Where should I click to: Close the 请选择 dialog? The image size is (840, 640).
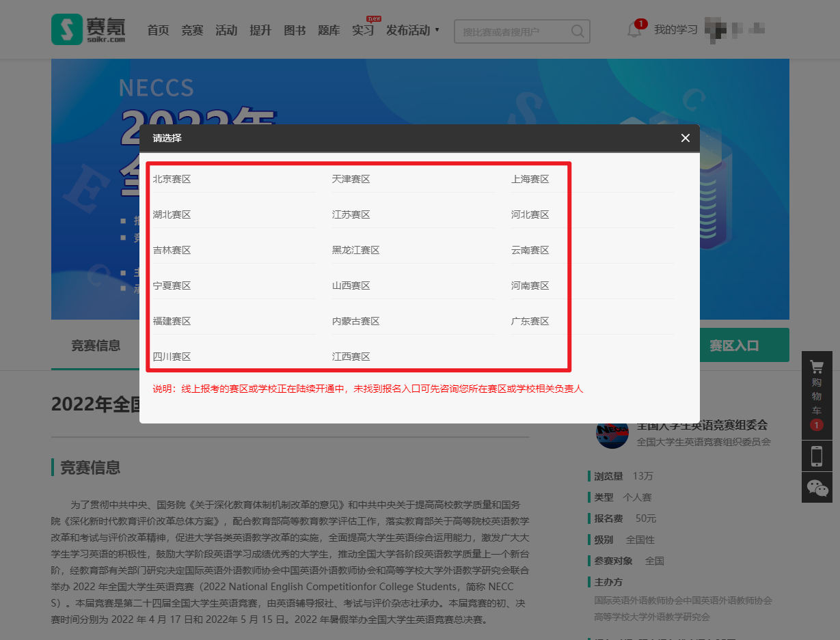point(686,138)
